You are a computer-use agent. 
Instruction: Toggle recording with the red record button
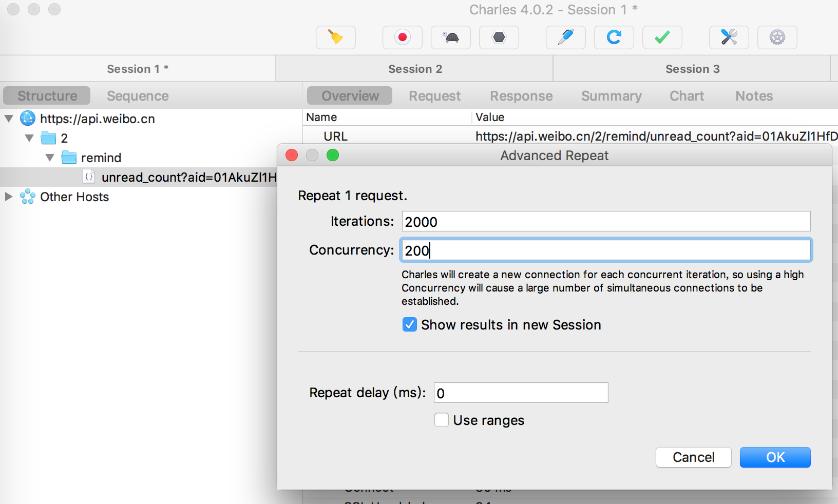[x=403, y=37]
